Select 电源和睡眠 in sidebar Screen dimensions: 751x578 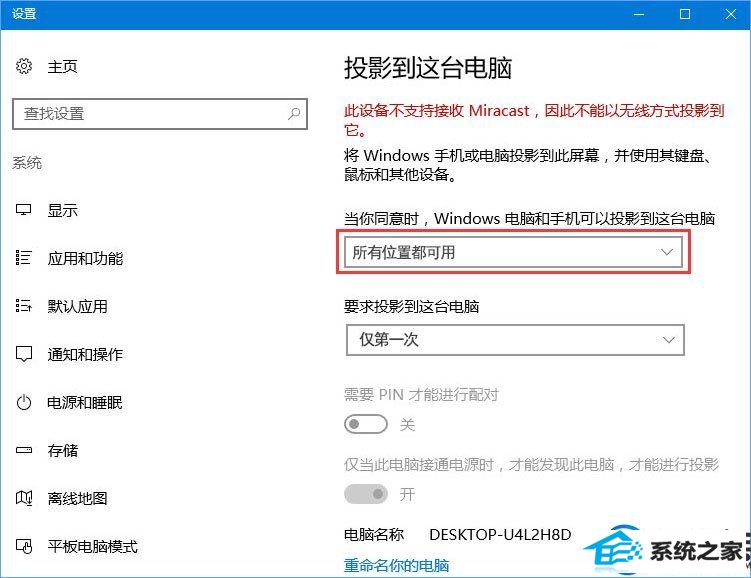coord(85,402)
